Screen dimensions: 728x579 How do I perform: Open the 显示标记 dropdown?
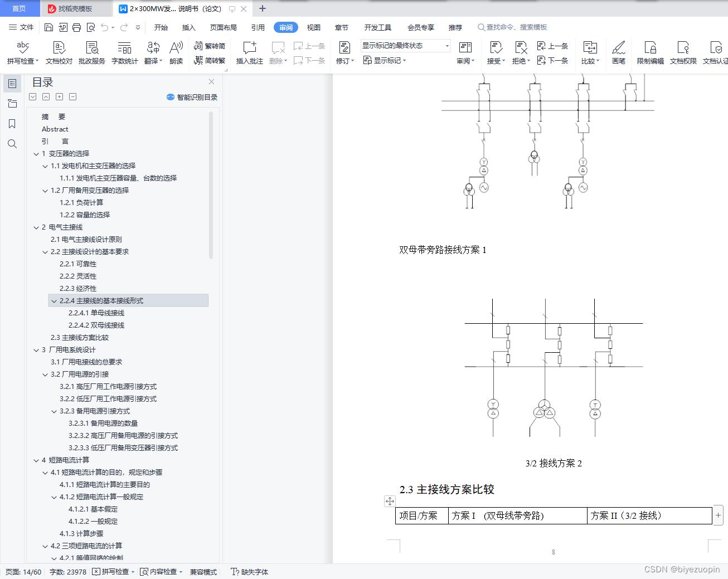385,60
